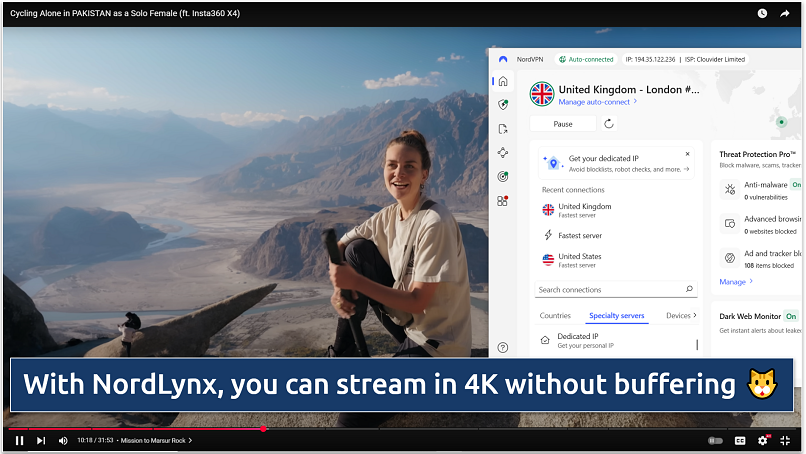Exit full screen mode icon

pyautogui.click(x=785, y=441)
